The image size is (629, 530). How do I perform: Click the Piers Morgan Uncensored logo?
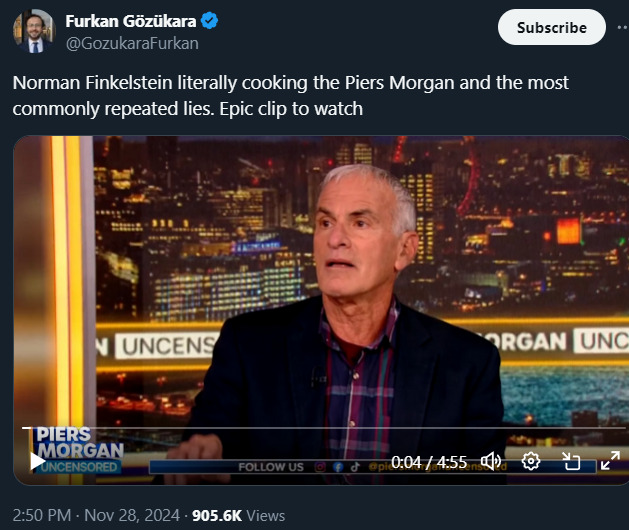coord(78,451)
